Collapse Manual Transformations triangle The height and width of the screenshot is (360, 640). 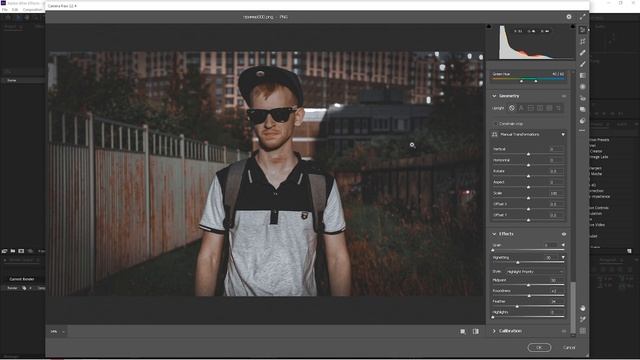pyautogui.click(x=563, y=134)
